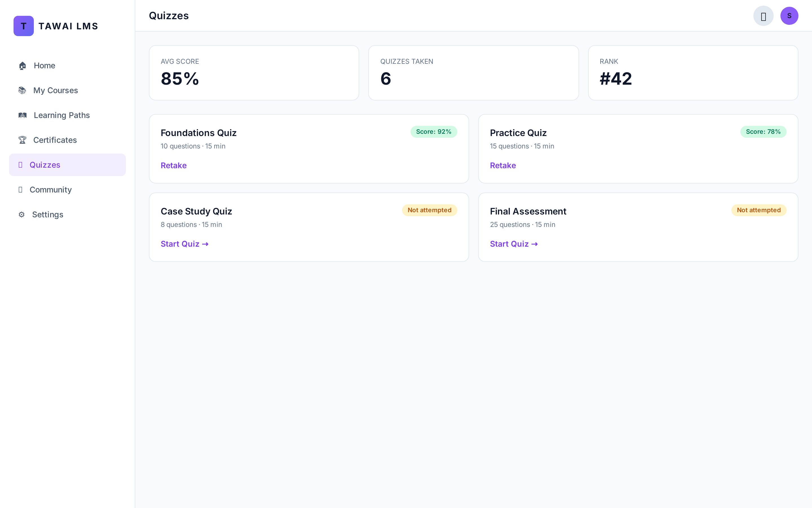The height and width of the screenshot is (508, 812).
Task: Click '10 questions · 15 min' text
Action: pos(193,146)
